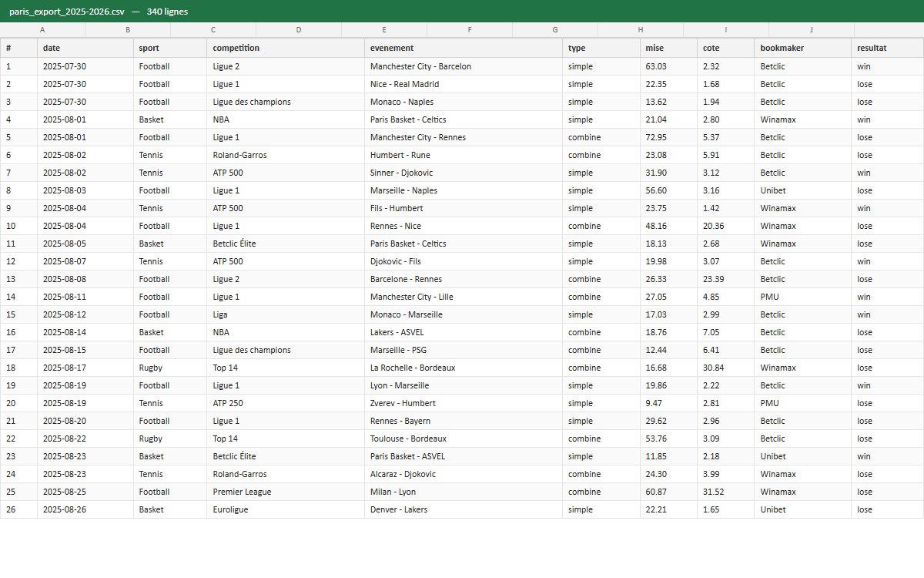Click the Roland-Garros cell in row 6
This screenshot has width=924, height=578.
286,155
